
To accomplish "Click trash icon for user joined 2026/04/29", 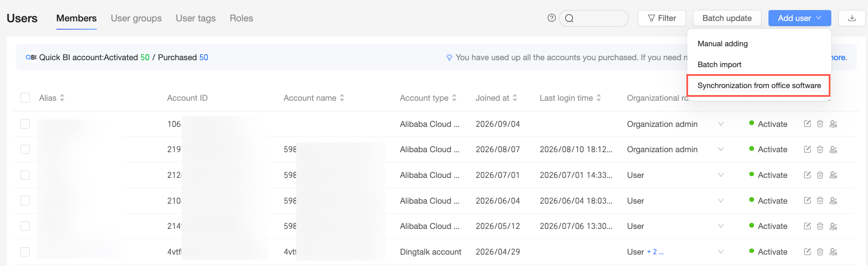I will tap(820, 252).
